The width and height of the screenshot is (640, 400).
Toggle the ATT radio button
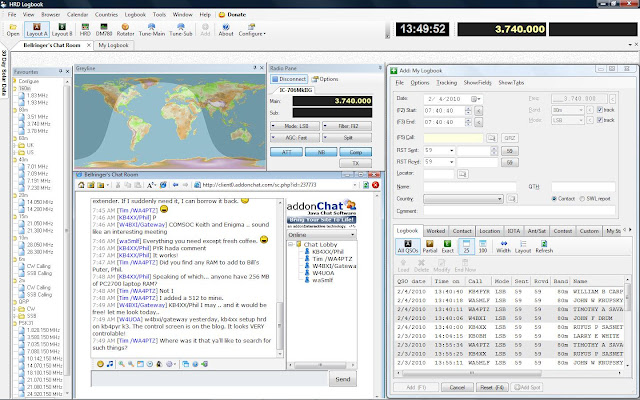point(287,152)
